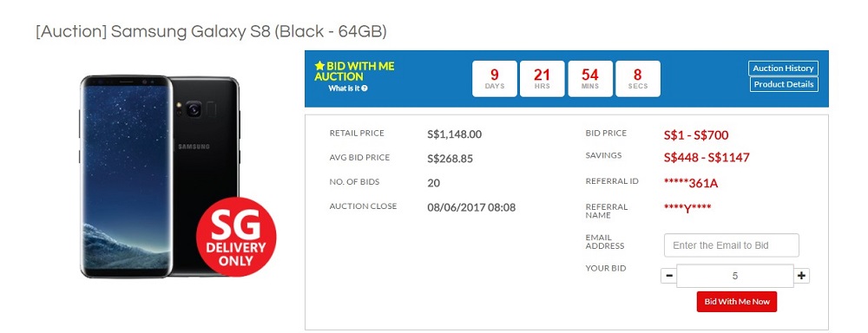Image resolution: width=868 pixels, height=333 pixels.
Task: Click the yellow star icon beside Bid With Me
Action: tap(319, 66)
